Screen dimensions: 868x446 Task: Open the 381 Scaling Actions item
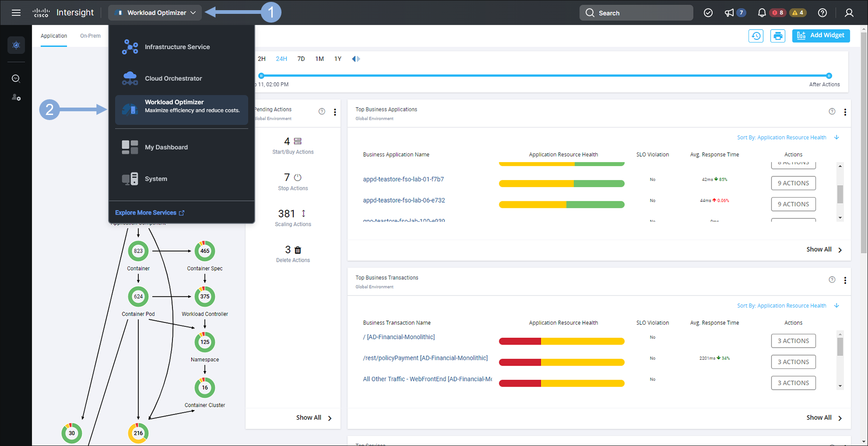click(293, 218)
